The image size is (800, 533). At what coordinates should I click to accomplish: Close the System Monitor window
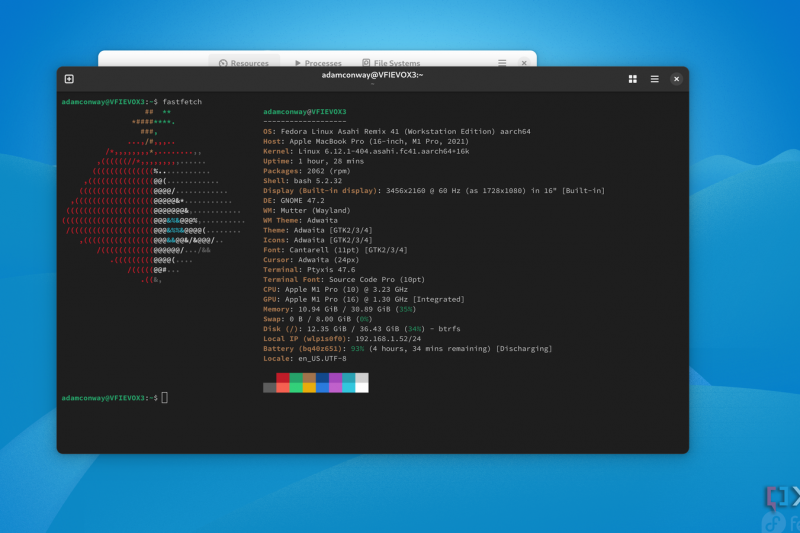click(524, 63)
